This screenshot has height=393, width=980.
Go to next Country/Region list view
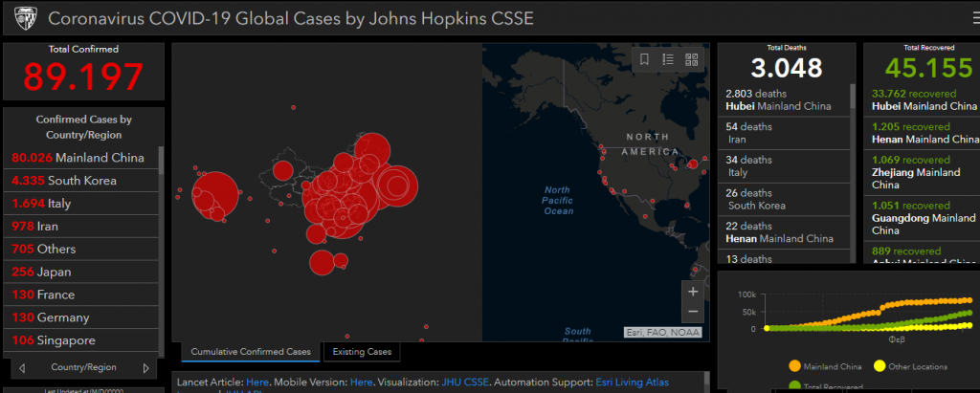click(145, 368)
